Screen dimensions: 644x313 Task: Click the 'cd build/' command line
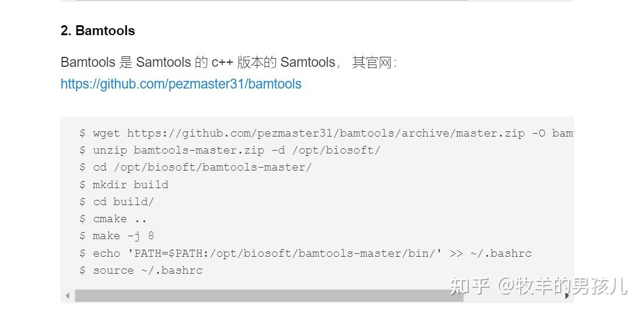117,202
